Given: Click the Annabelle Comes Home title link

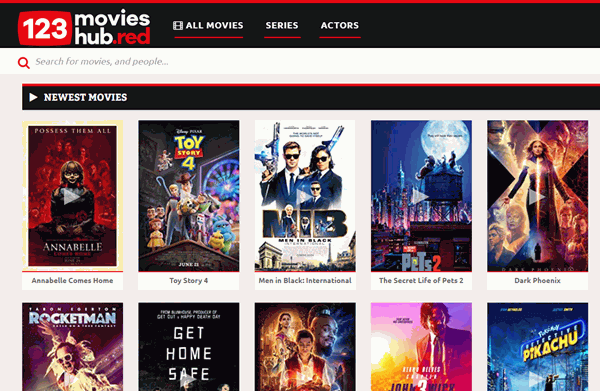Looking at the screenshot, I should (72, 280).
